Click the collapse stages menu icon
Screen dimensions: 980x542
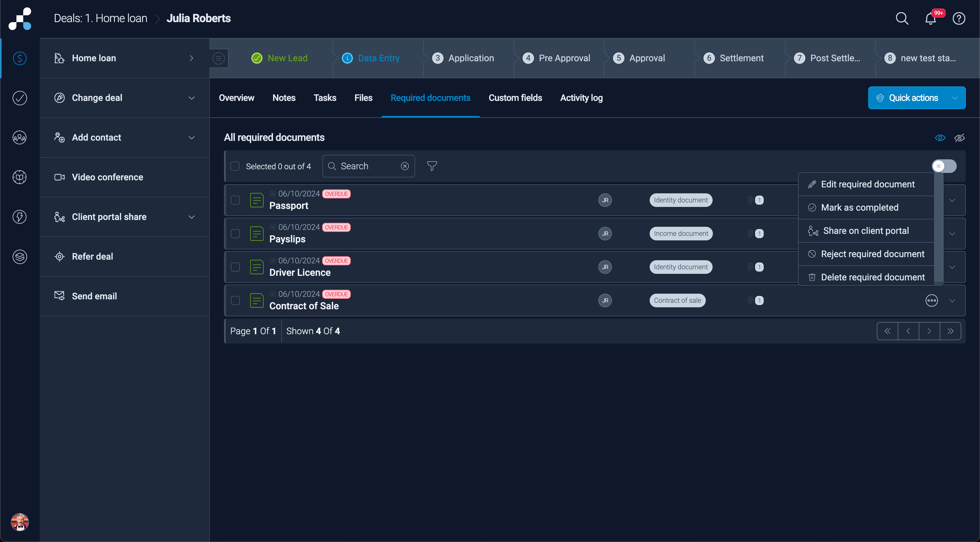(x=218, y=58)
